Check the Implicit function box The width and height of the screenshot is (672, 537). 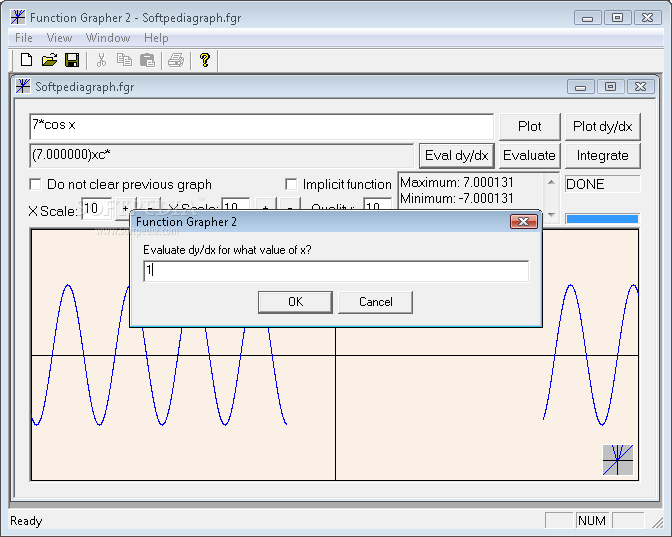tap(291, 184)
